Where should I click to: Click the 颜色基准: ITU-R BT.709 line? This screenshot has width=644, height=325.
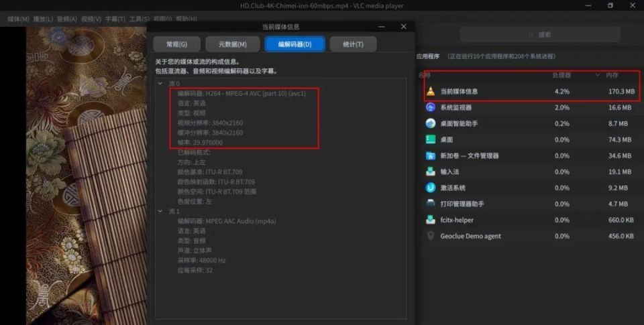click(x=210, y=172)
